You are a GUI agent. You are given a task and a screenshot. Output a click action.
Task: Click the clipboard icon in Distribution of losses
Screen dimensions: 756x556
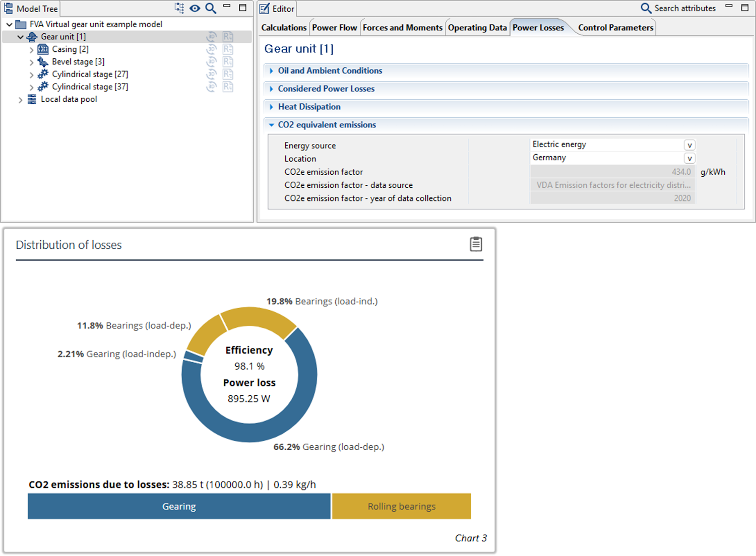tap(475, 244)
